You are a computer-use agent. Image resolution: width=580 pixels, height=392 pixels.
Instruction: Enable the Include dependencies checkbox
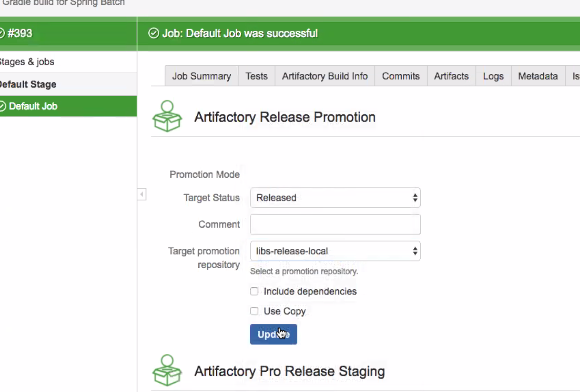point(254,291)
